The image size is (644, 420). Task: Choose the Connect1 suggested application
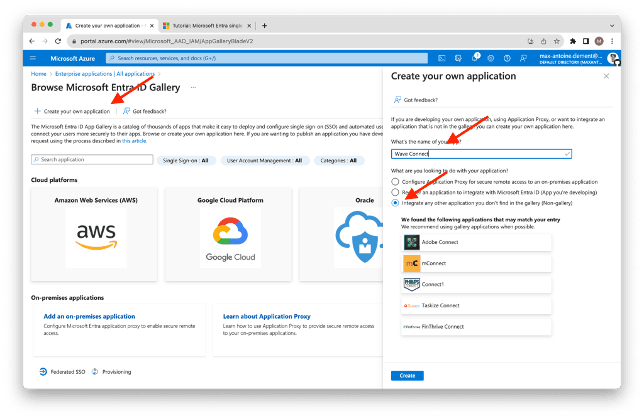click(476, 284)
